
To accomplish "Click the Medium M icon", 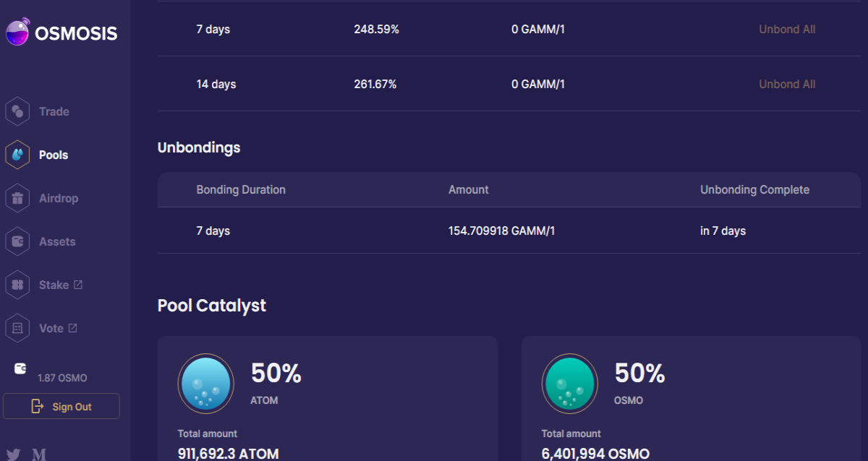I will coord(39,454).
